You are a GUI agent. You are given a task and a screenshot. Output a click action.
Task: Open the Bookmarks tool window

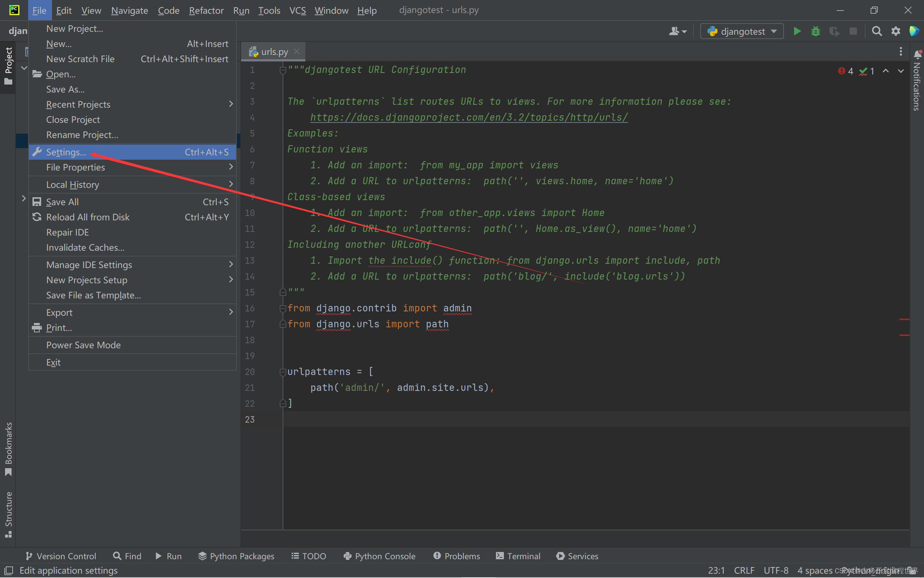[8, 449]
